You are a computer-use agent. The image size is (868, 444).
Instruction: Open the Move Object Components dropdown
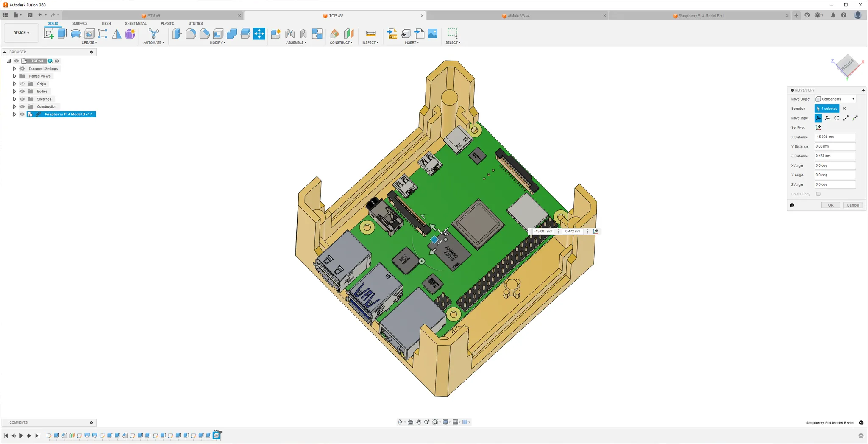coord(835,99)
